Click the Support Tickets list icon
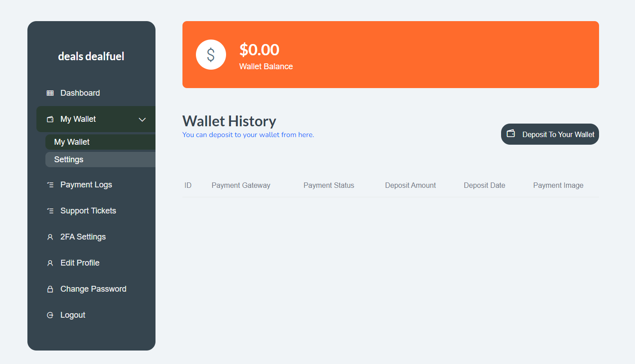This screenshot has width=635, height=364. [x=50, y=210]
